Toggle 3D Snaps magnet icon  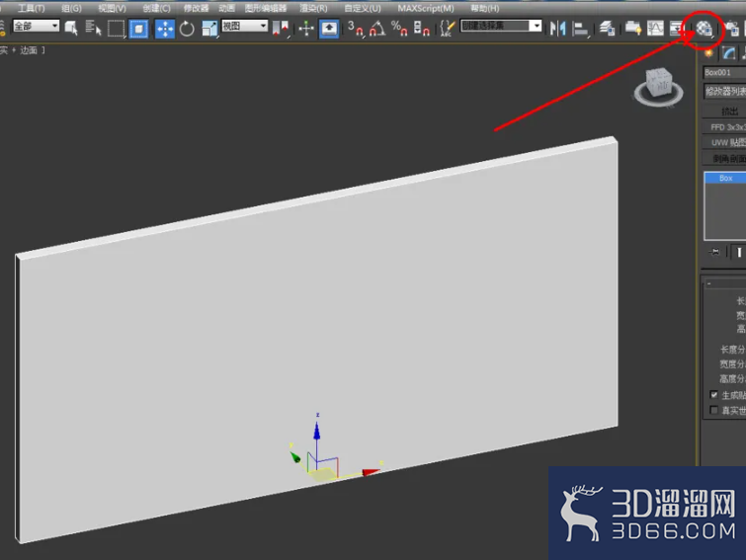tap(355, 29)
